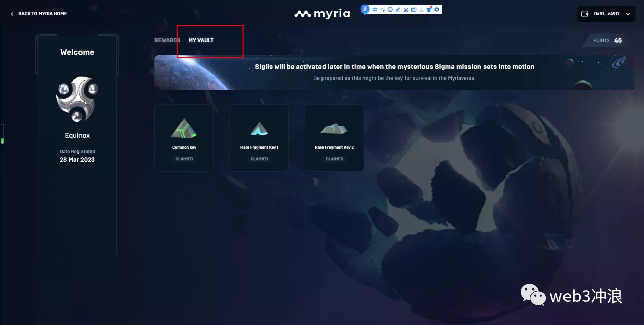The image size is (644, 325).
Task: Click the green progress indicator on left edge
Action: (2, 134)
